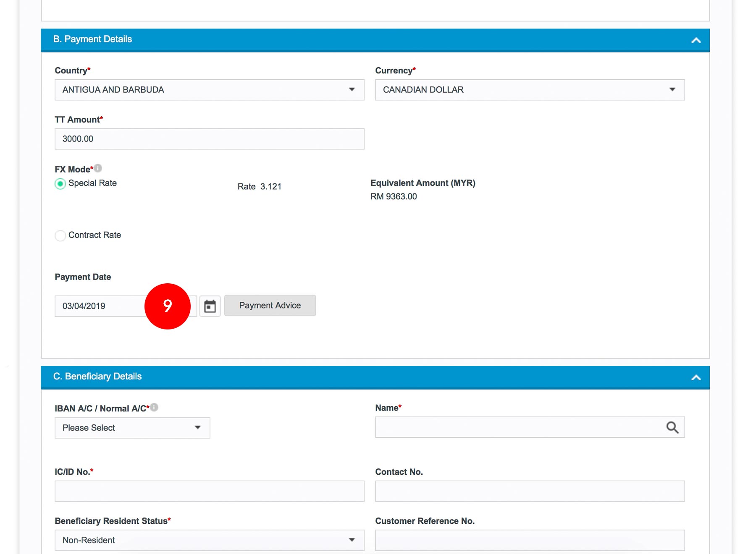Select the Contract Rate option
Screen dimensions: 756x554
click(60, 235)
